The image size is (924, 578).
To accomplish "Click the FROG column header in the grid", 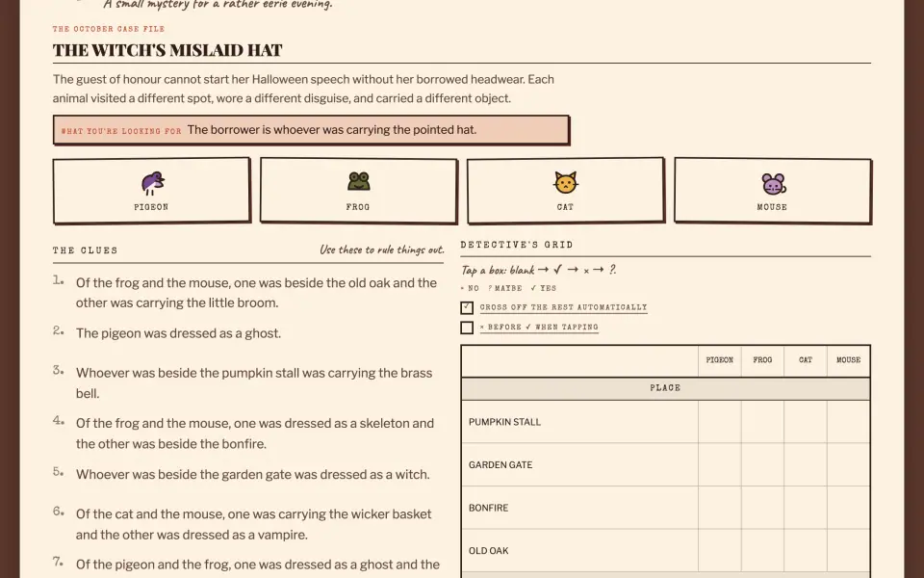I will (x=762, y=360).
